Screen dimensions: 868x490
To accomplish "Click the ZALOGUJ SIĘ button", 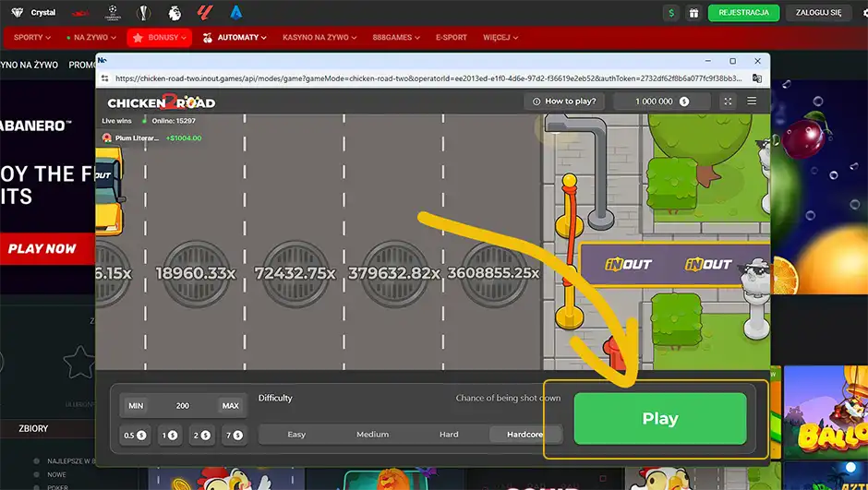I will point(818,13).
